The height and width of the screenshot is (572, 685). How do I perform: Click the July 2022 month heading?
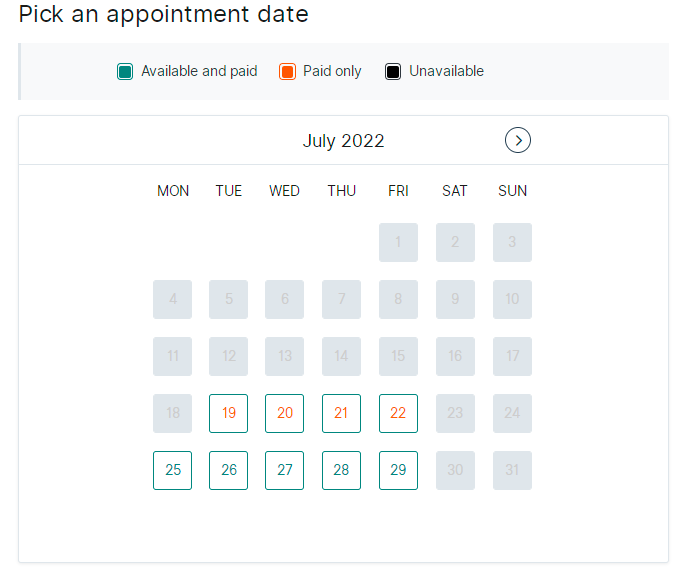343,141
